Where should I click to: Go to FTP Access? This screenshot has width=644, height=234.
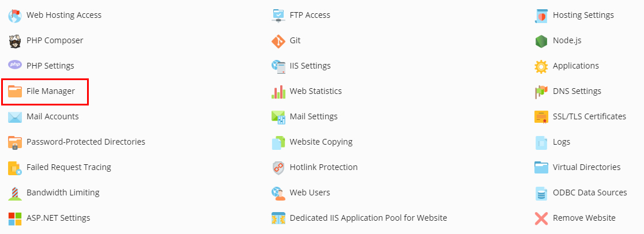click(310, 15)
